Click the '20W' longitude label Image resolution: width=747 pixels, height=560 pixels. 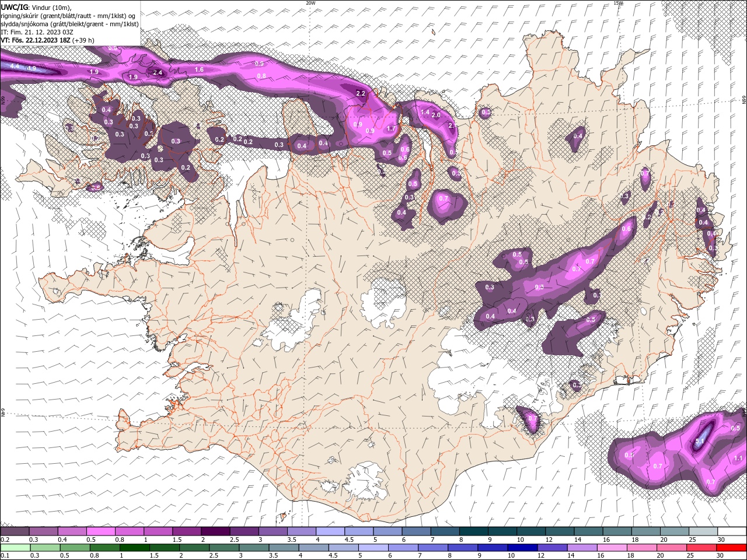coord(310,3)
